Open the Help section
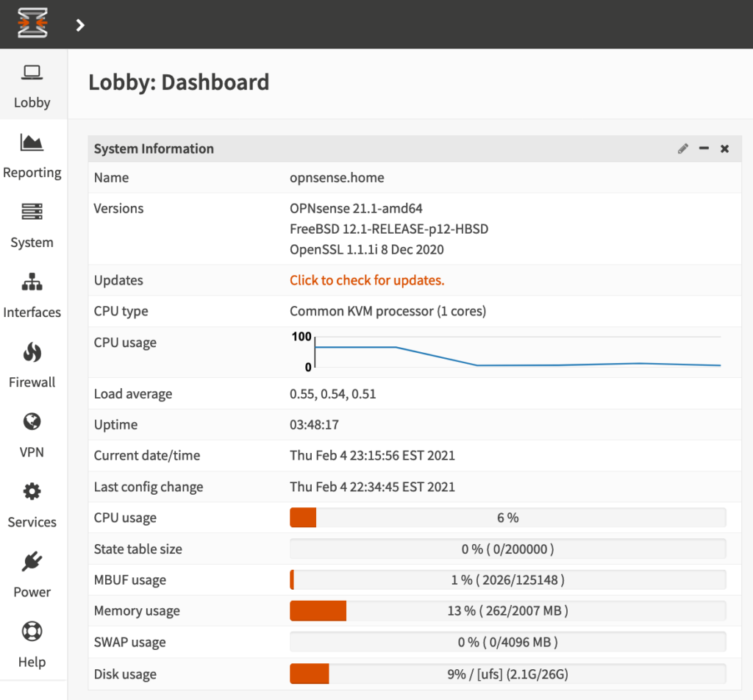 pos(32,645)
